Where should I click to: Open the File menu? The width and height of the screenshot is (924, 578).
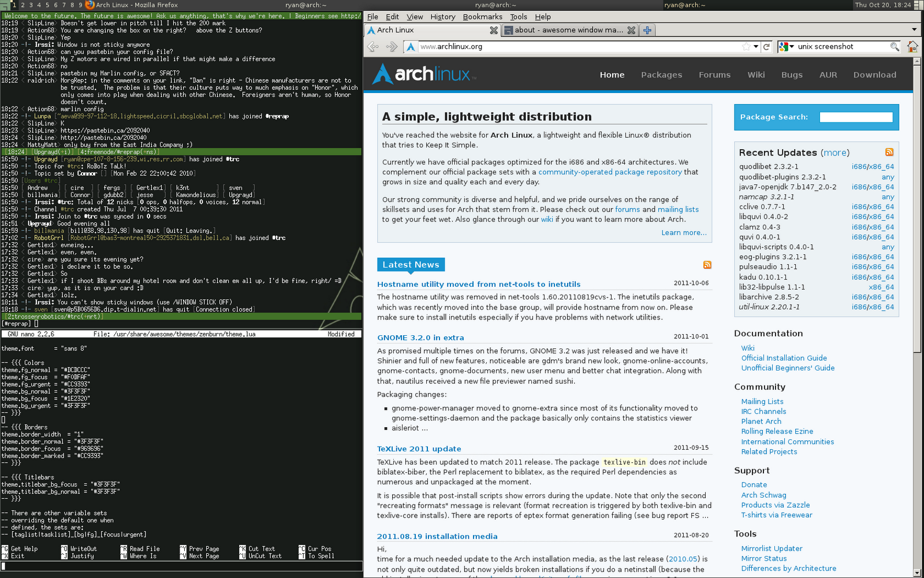pos(372,17)
